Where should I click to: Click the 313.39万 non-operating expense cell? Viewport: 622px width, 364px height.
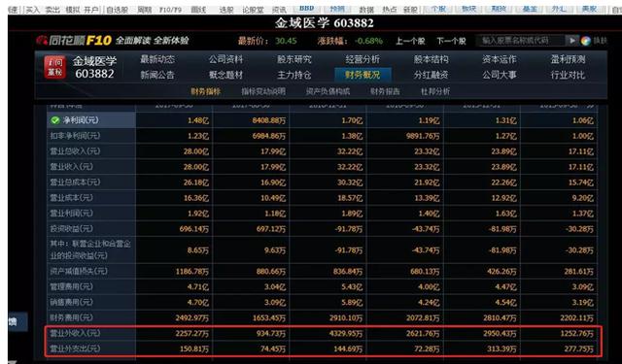tap(501, 348)
